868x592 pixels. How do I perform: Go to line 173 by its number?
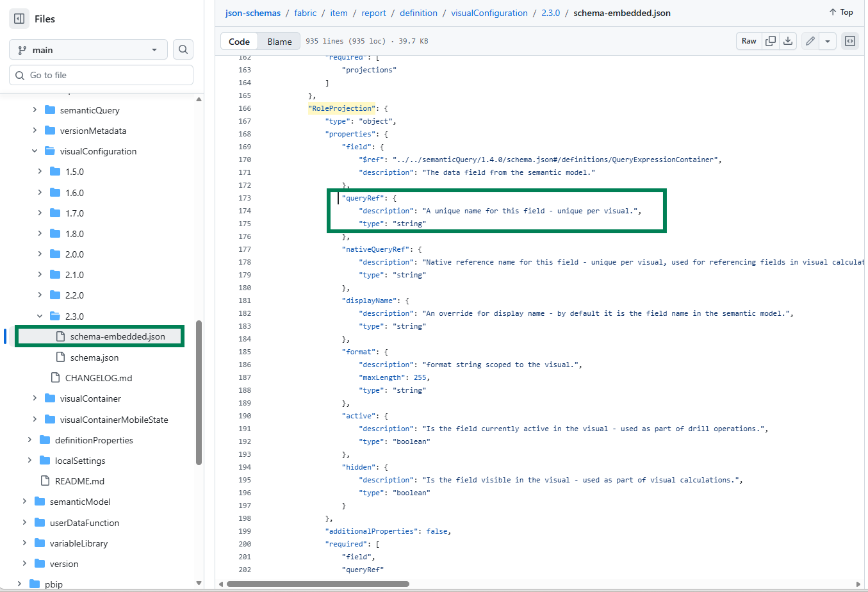click(x=245, y=198)
